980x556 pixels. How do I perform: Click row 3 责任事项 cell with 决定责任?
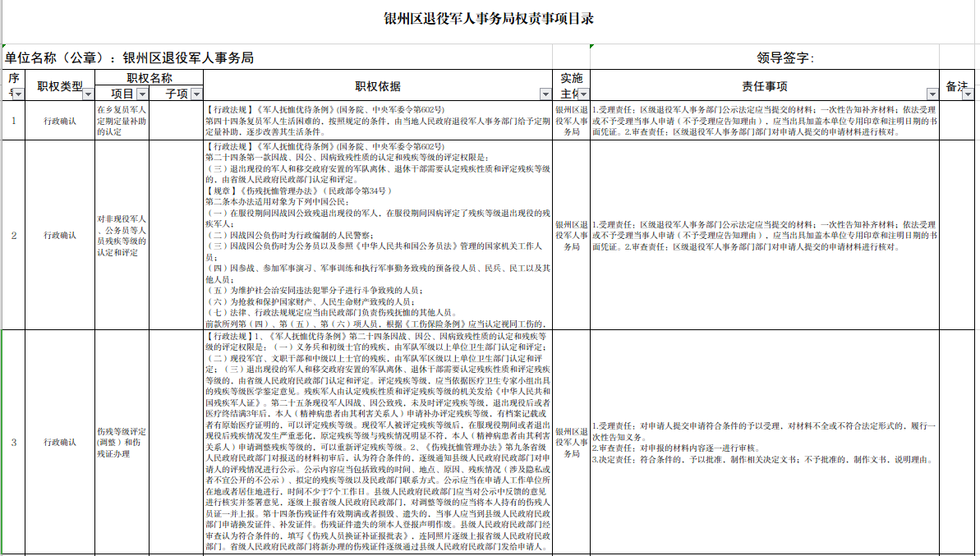coord(765,443)
